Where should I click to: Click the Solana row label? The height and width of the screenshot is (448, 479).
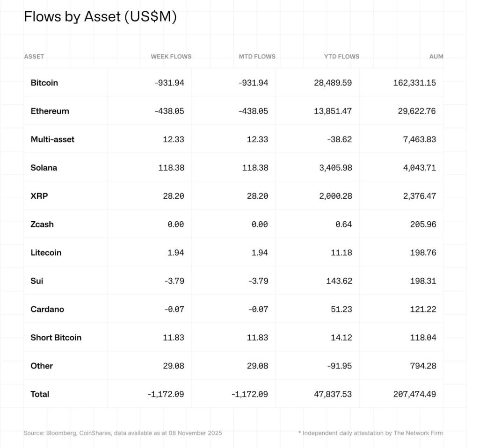coord(44,167)
